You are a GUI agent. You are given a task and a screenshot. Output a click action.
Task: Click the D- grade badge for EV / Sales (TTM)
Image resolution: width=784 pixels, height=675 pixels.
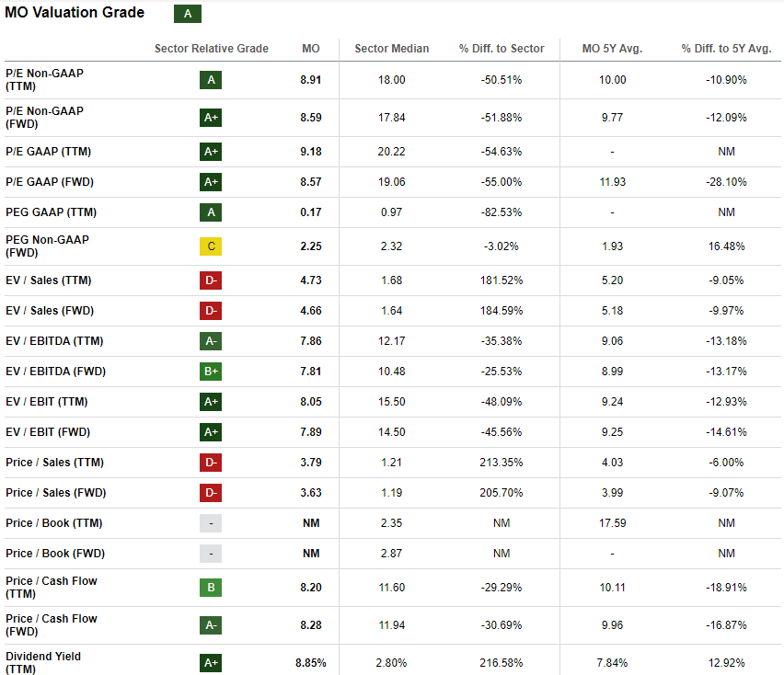[211, 280]
